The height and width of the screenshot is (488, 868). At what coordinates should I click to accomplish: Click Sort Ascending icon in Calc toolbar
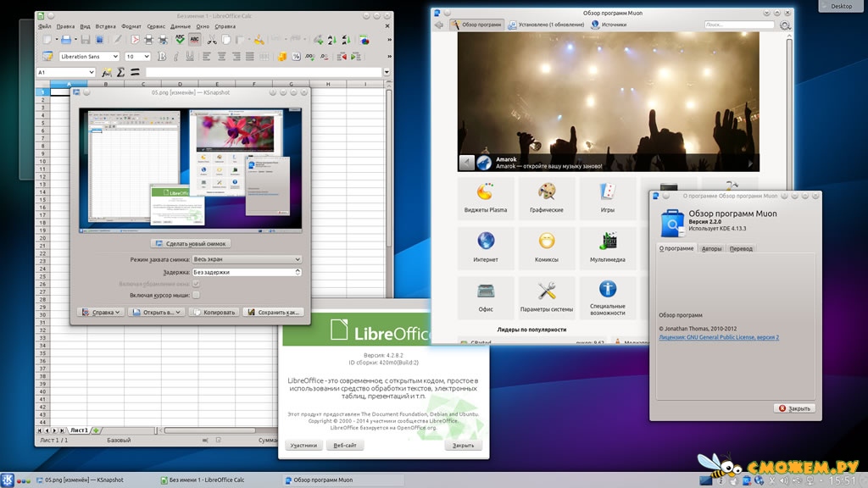[332, 40]
